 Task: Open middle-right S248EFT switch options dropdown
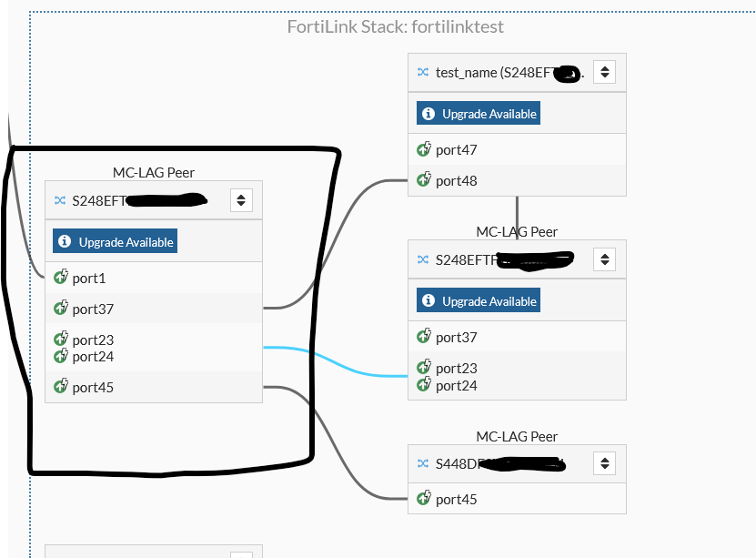605,259
